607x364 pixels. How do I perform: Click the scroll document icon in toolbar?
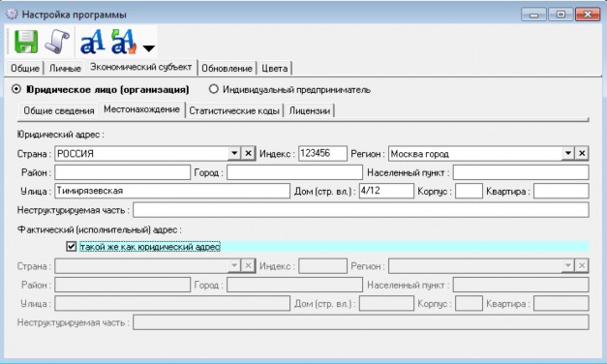[x=57, y=42]
